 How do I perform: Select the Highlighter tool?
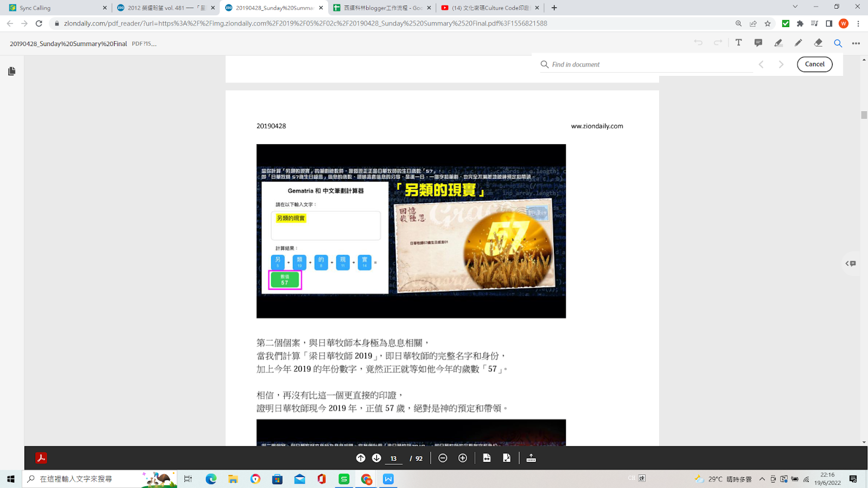(x=778, y=43)
